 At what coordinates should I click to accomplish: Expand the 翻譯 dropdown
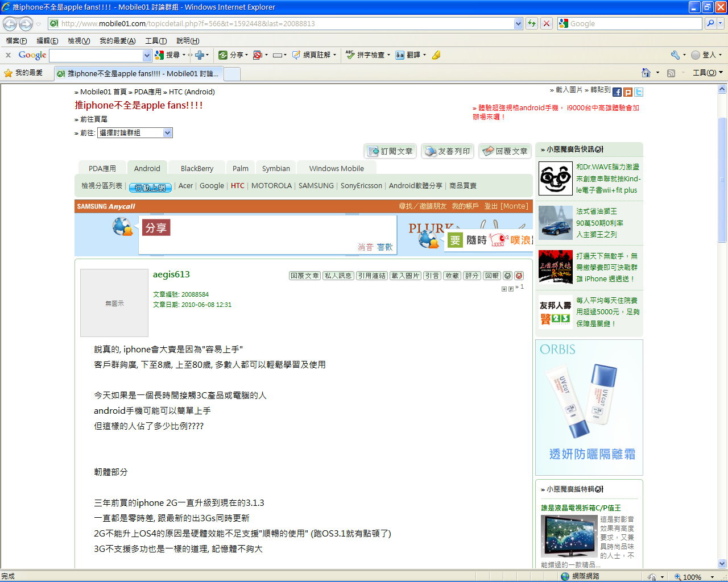coord(424,55)
